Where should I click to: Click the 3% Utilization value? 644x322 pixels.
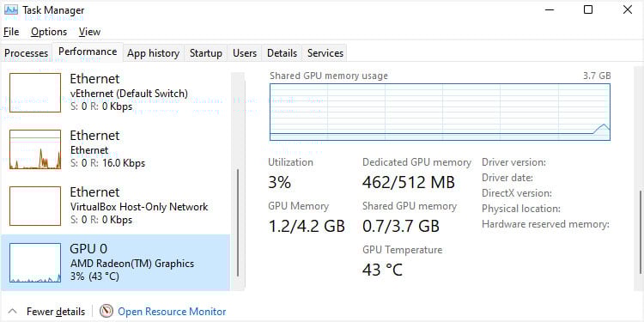(x=280, y=182)
